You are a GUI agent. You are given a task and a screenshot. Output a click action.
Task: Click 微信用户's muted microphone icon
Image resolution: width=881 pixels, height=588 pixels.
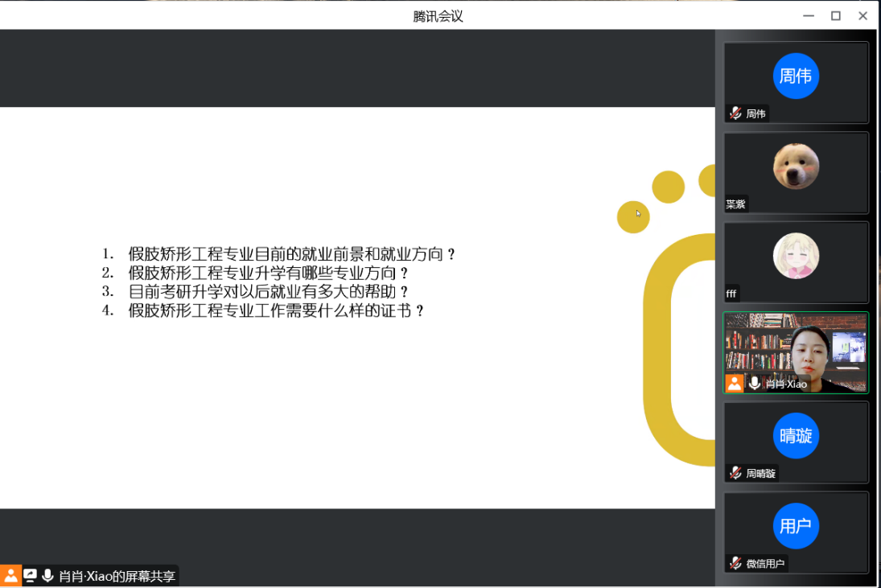coord(735,563)
